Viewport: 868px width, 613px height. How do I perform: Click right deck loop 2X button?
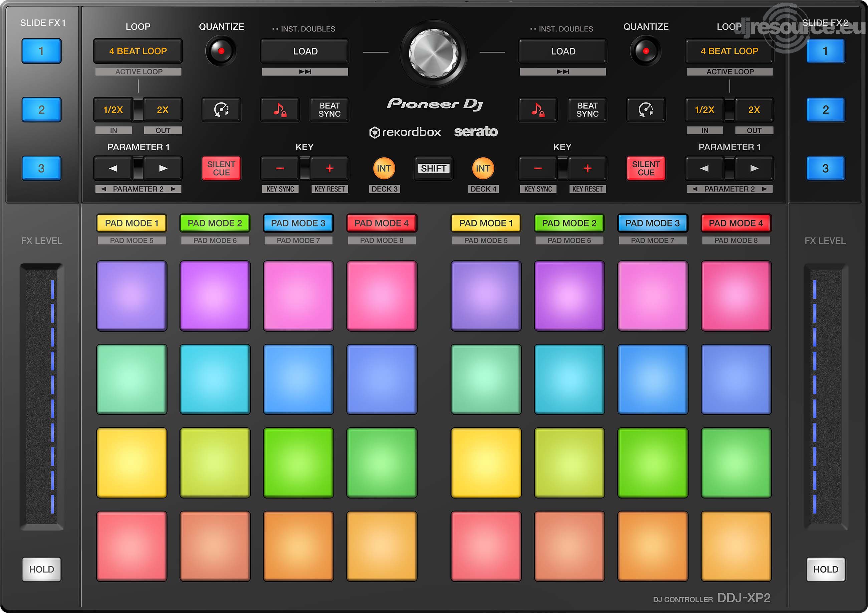[x=754, y=110]
